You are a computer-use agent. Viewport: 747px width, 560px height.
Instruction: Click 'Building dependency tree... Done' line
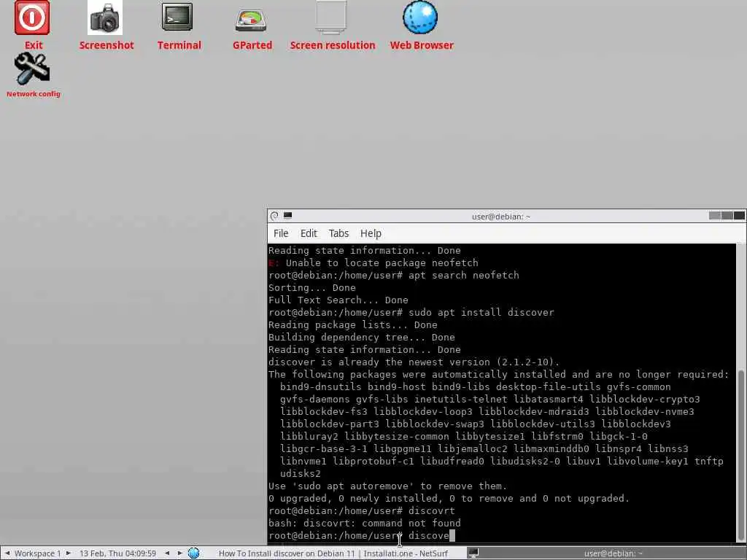(362, 337)
